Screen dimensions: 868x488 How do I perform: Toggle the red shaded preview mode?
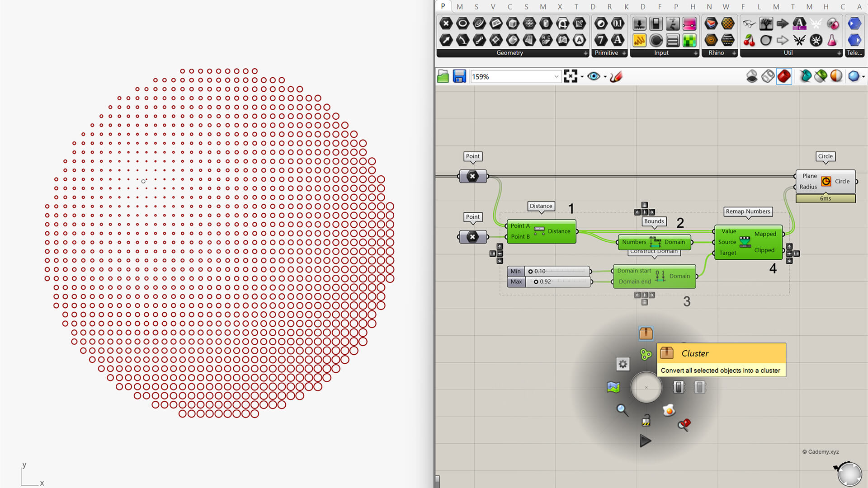(x=784, y=76)
